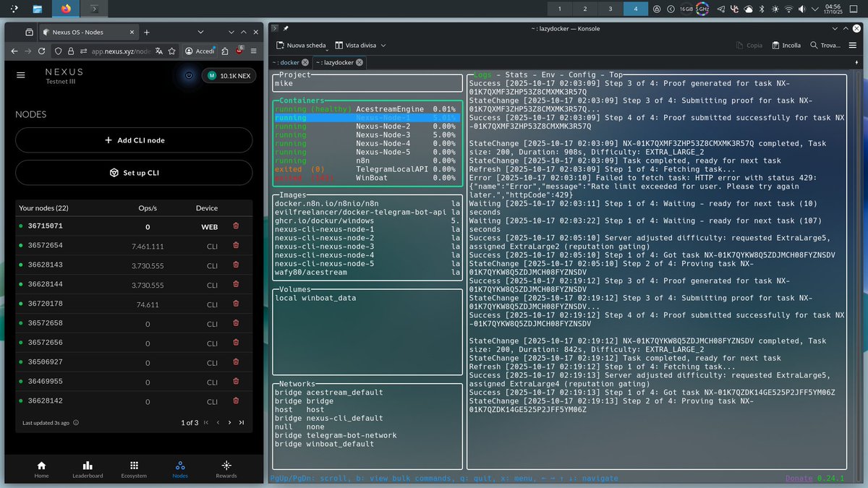Open the Dolphin file manager from the taskbar
Screen dimensions: 868x488
tap(37, 9)
